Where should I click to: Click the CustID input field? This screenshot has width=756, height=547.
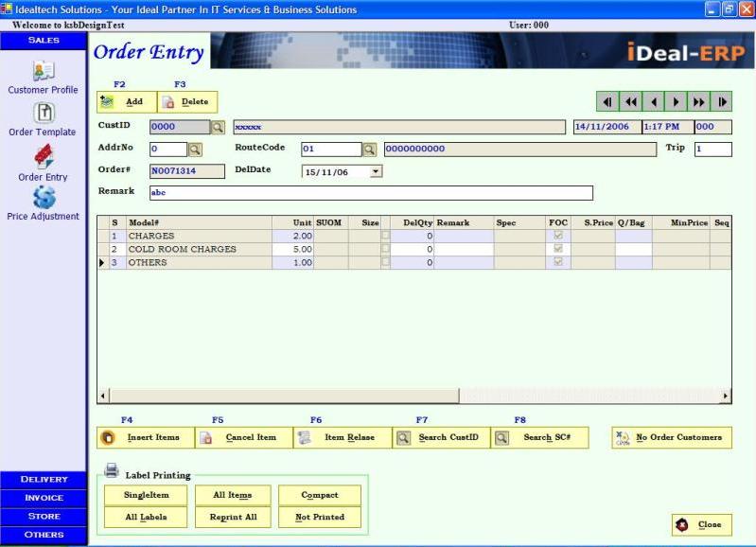(180, 127)
